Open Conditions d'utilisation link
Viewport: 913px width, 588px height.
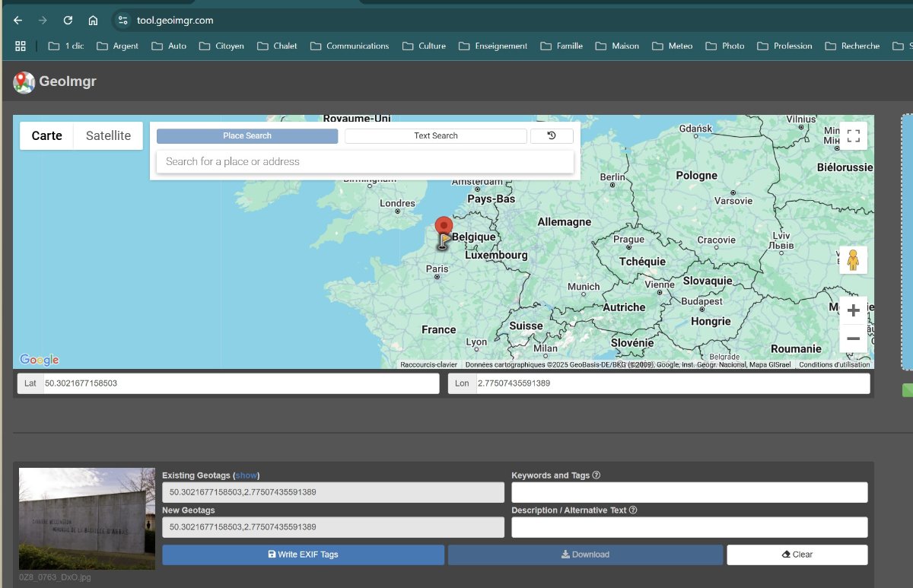pyautogui.click(x=834, y=364)
